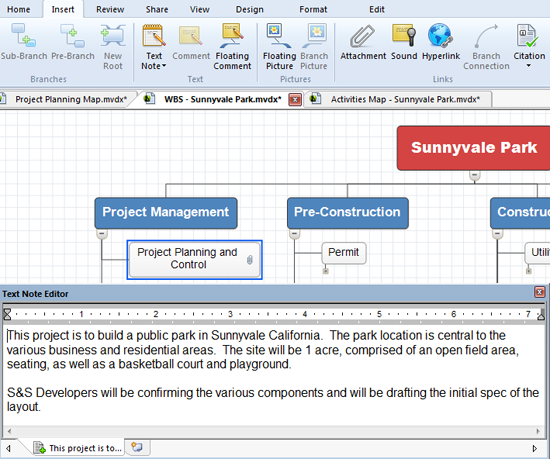Open the Text Note dropdown arrow
Viewport: 550px width, 459px height.
click(x=164, y=66)
